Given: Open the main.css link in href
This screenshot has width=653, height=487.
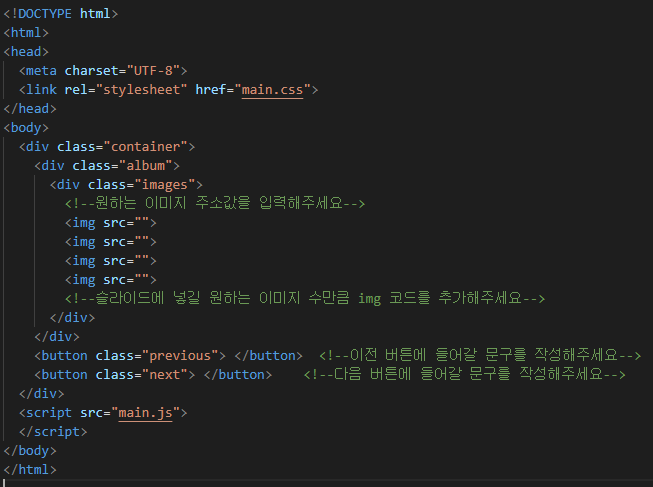Looking at the screenshot, I should (x=272, y=90).
